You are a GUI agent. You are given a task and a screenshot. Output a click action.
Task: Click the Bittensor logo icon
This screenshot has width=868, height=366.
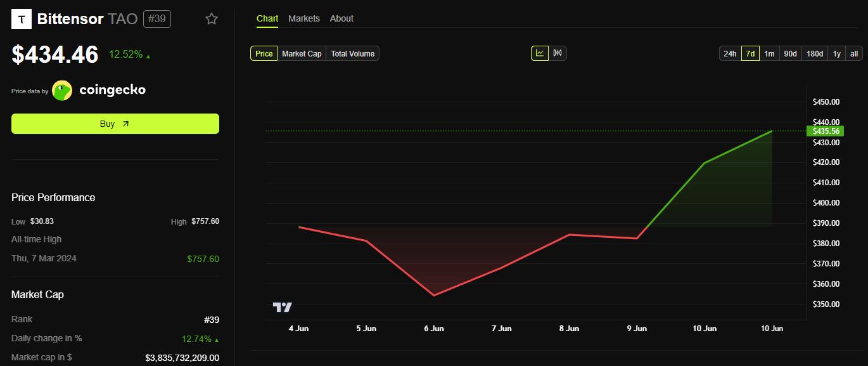click(x=21, y=18)
